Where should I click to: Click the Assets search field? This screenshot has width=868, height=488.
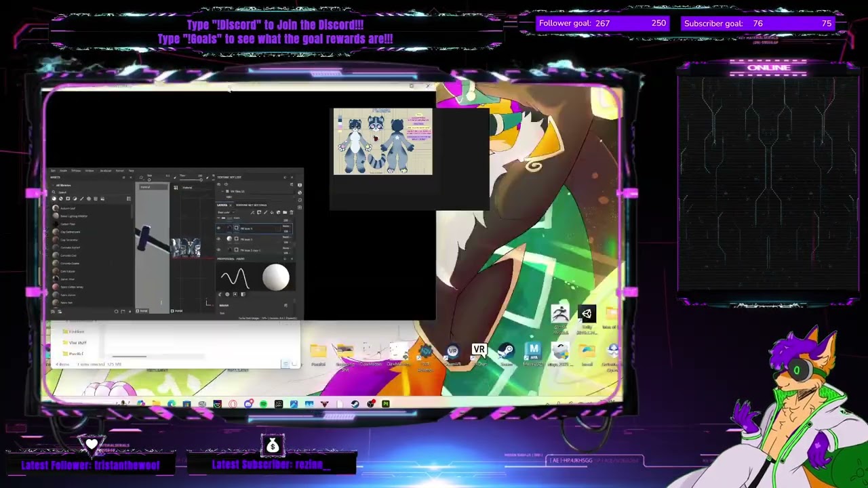[x=90, y=192]
